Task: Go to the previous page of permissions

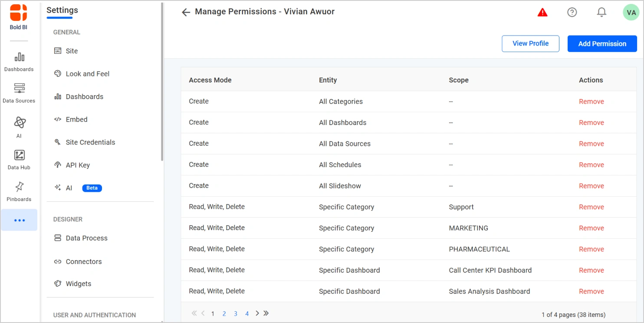Action: coord(203,313)
